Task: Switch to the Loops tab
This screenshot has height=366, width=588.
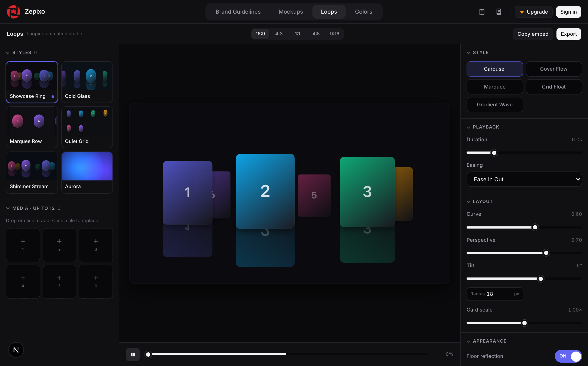Action: click(x=329, y=12)
